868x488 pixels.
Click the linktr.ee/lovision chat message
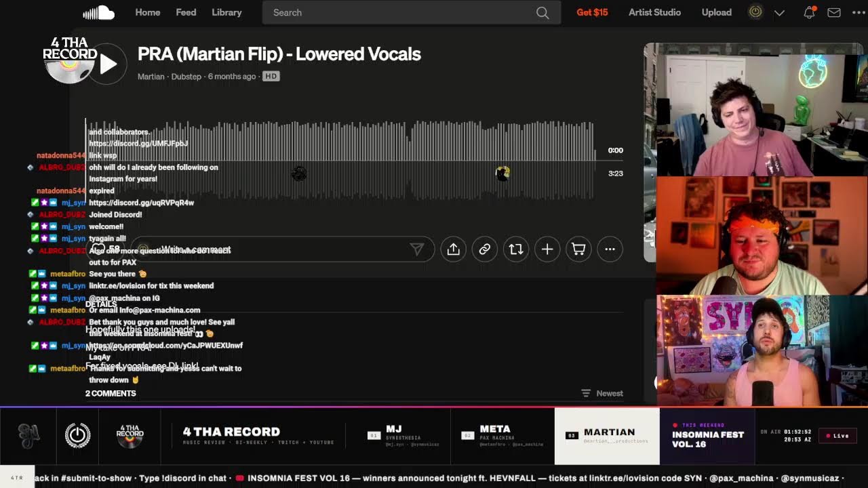[x=151, y=286]
